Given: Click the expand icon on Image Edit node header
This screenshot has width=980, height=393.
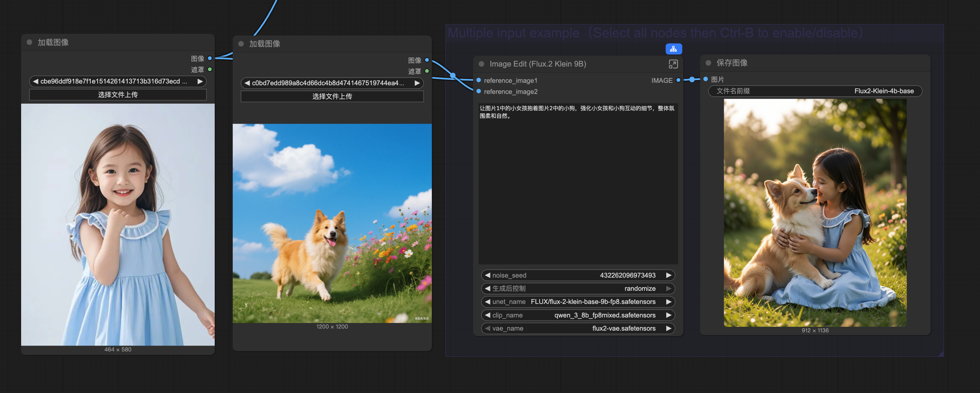Looking at the screenshot, I should tap(673, 64).
